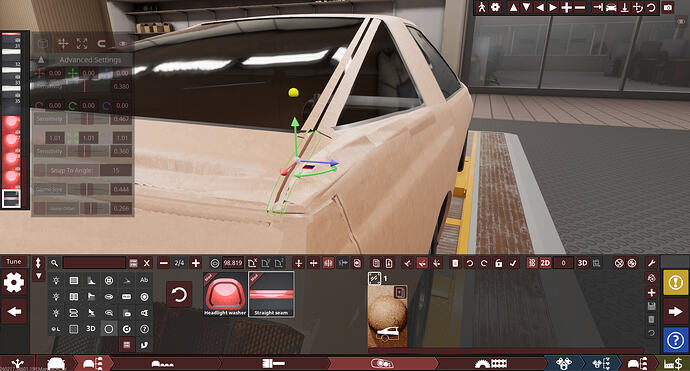Click the material slot 1 thumbnail
This screenshot has height=371, width=690.
388,316
